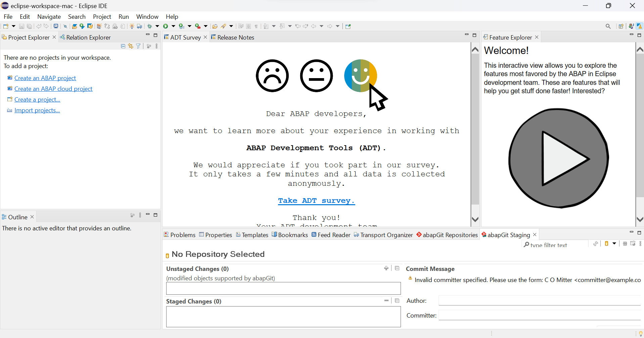Open the Navigate menu
The width and height of the screenshot is (644, 338).
tap(49, 17)
